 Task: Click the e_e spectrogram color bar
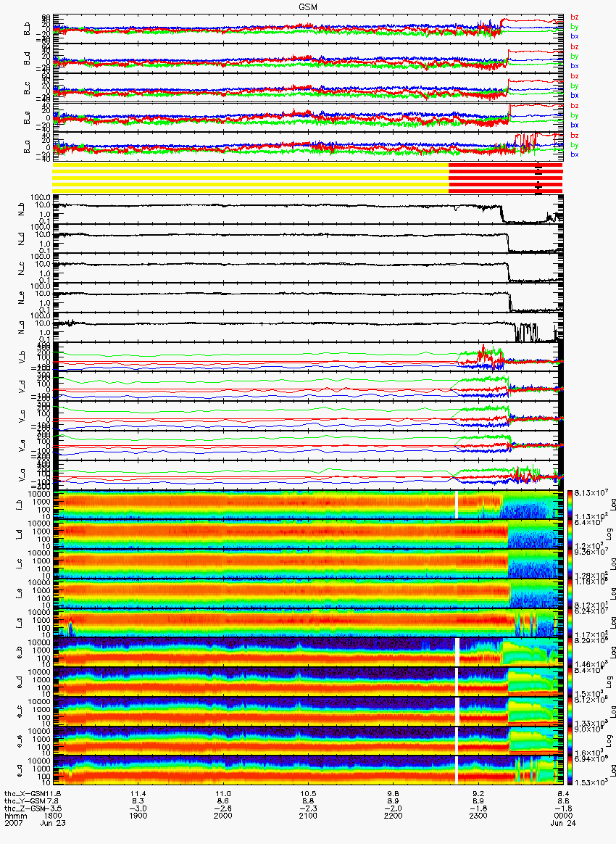click(570, 741)
